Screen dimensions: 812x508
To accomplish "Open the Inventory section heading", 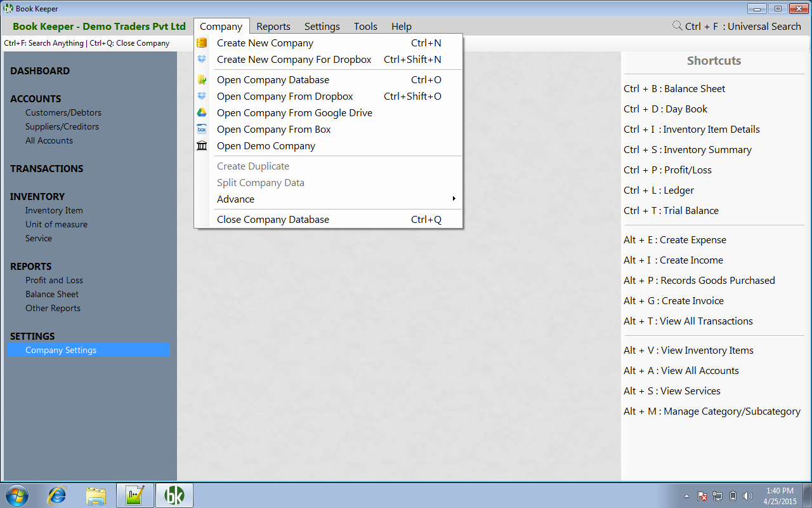I will click(37, 197).
